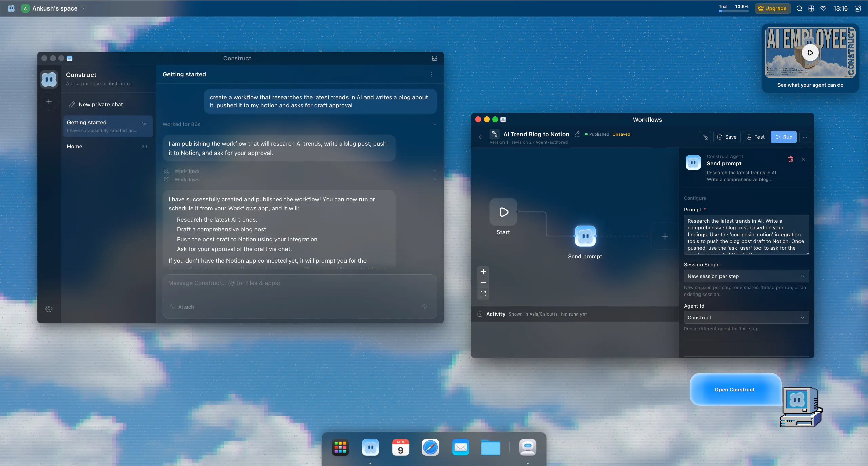Zoom in on the workflow canvas
Image resolution: width=868 pixels, height=466 pixels.
click(484, 271)
